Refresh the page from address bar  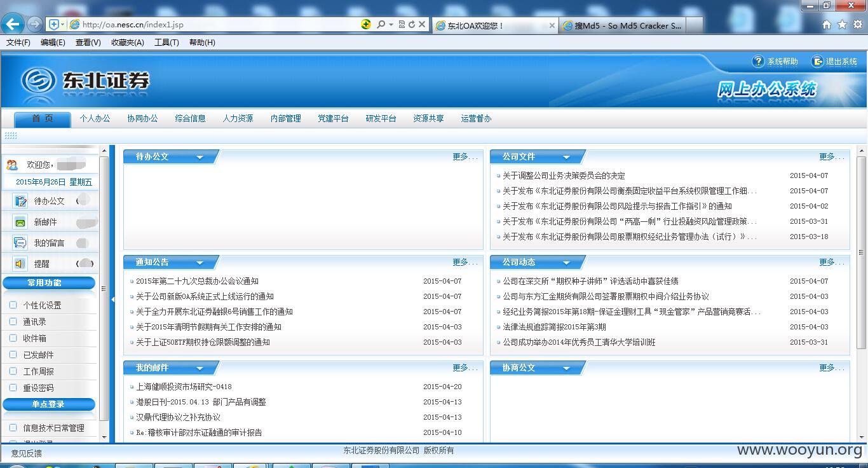[412, 24]
